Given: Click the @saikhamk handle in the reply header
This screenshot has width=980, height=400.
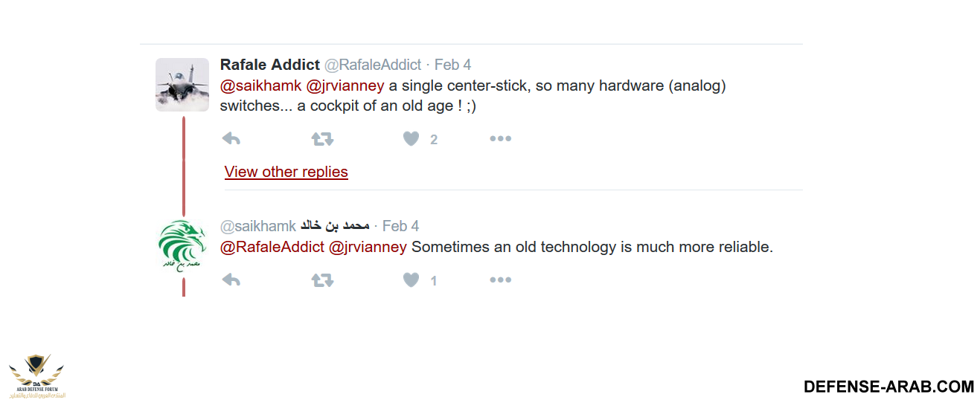Looking at the screenshot, I should tap(257, 226).
